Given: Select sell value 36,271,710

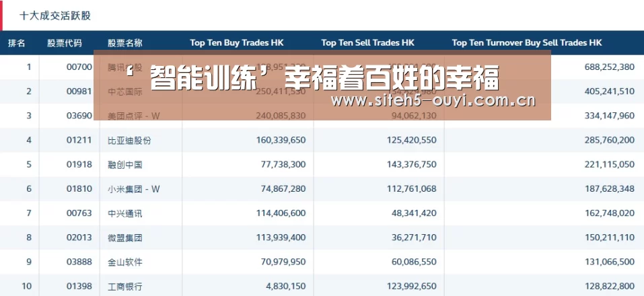Looking at the screenshot, I should pos(414,237).
